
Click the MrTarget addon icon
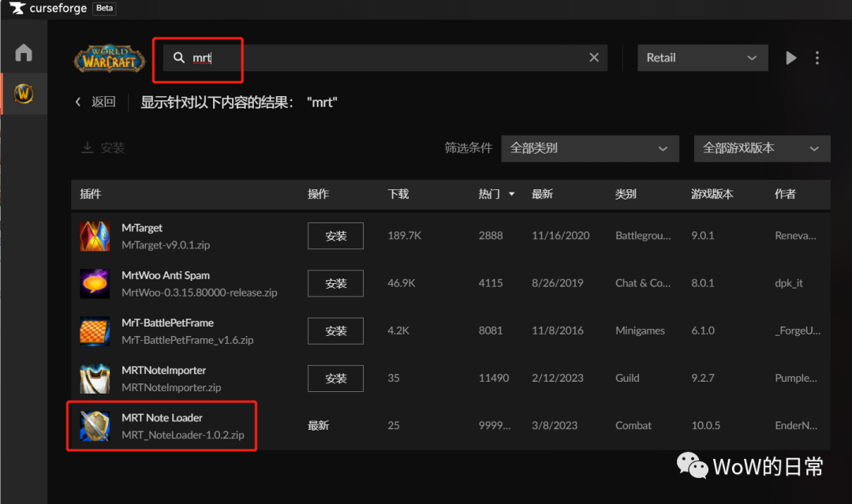click(94, 235)
